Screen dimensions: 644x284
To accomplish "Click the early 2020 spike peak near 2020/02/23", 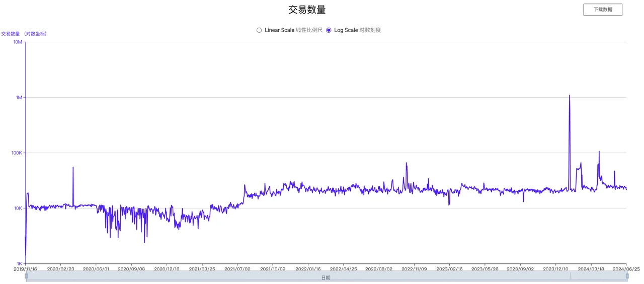I will (x=73, y=167).
